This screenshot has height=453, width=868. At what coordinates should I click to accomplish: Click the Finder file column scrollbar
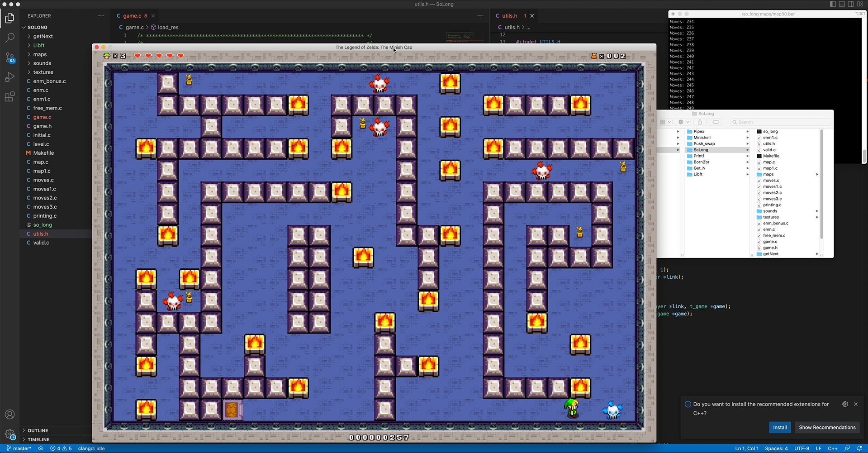coord(821,184)
